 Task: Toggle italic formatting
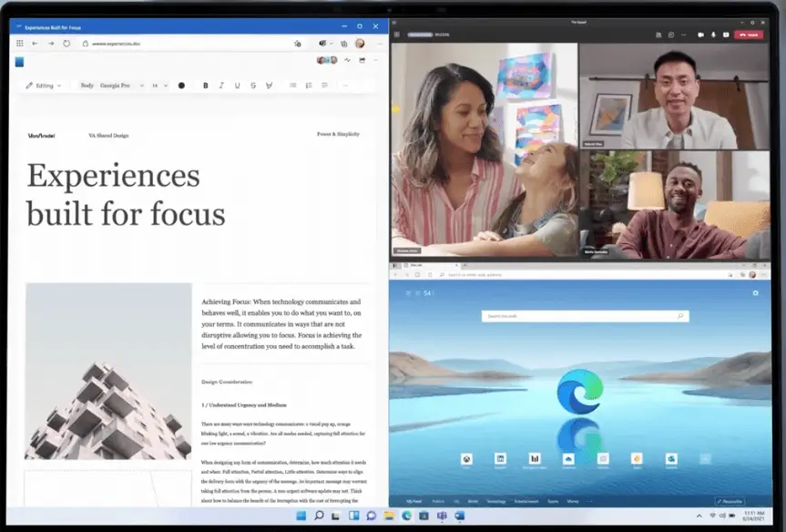(221, 86)
